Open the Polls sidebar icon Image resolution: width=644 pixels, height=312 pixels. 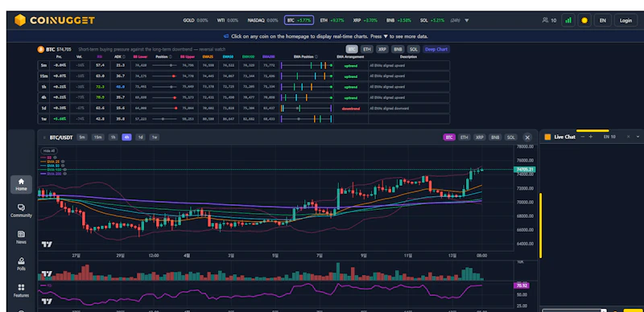[22, 264]
